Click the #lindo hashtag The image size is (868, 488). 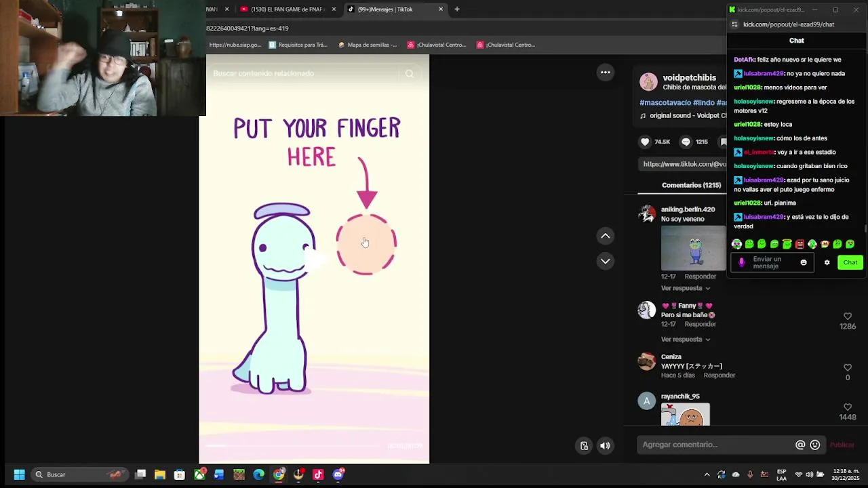click(x=704, y=102)
